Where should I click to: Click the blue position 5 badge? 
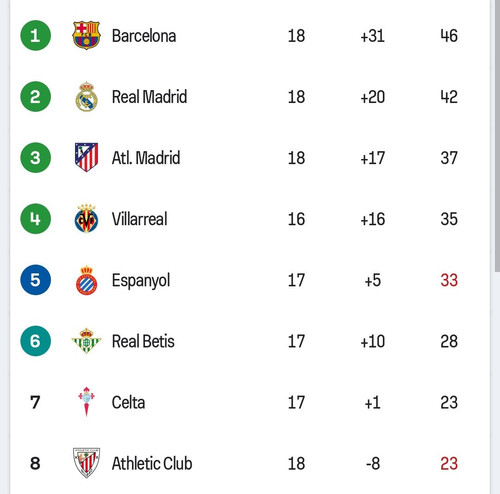tap(35, 280)
